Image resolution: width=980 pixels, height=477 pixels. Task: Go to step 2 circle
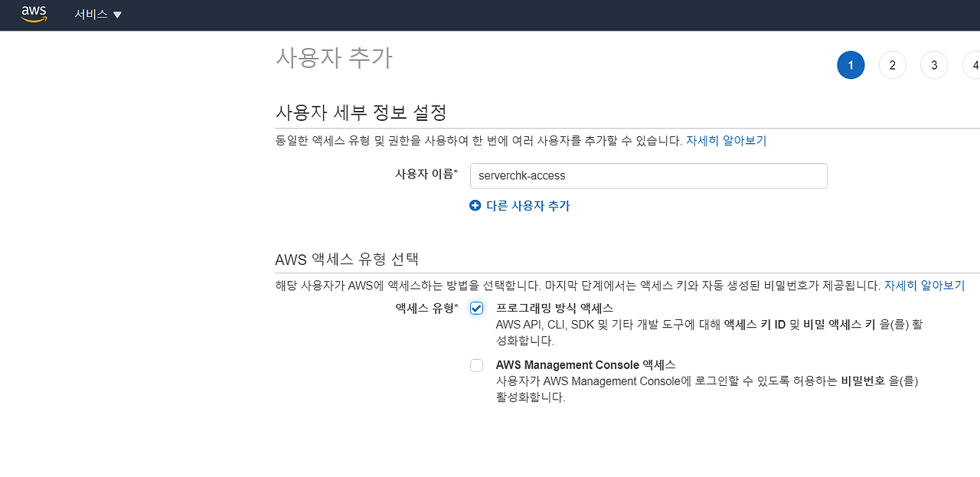[893, 65]
